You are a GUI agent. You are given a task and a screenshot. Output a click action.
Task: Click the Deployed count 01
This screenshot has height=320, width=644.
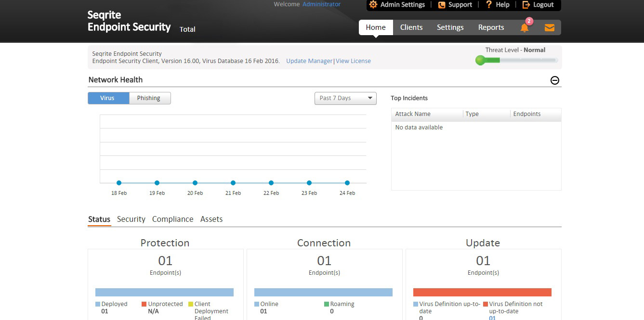105,311
